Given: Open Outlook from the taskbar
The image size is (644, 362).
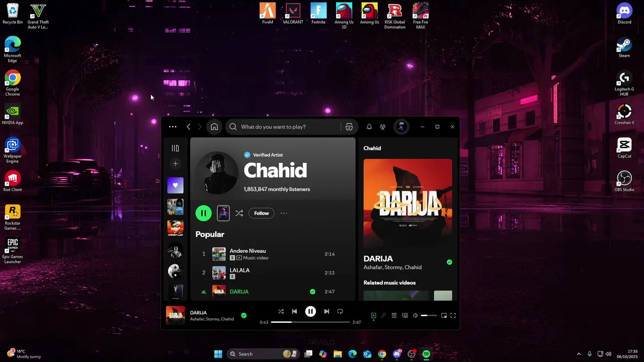Looking at the screenshot, I should 367,354.
